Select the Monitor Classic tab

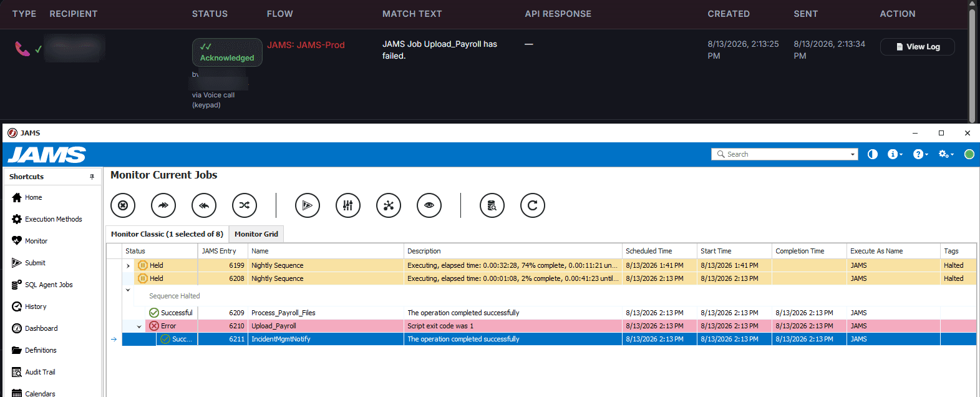click(x=167, y=234)
